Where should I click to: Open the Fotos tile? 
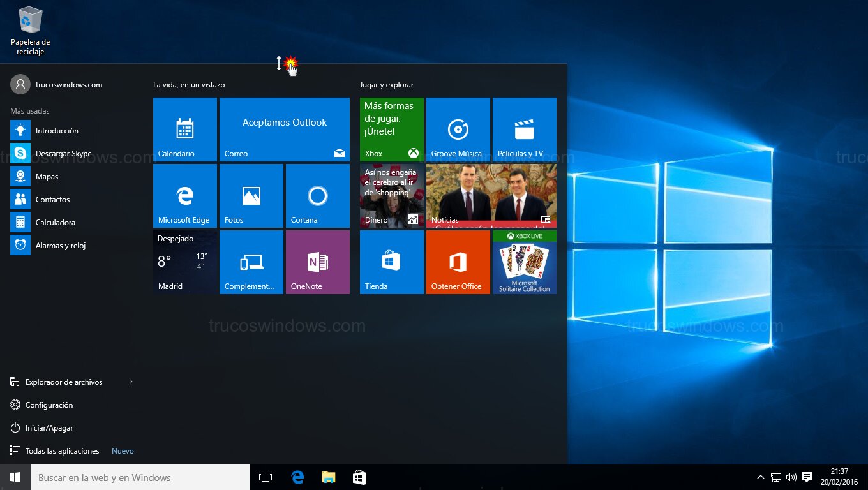[x=251, y=196]
